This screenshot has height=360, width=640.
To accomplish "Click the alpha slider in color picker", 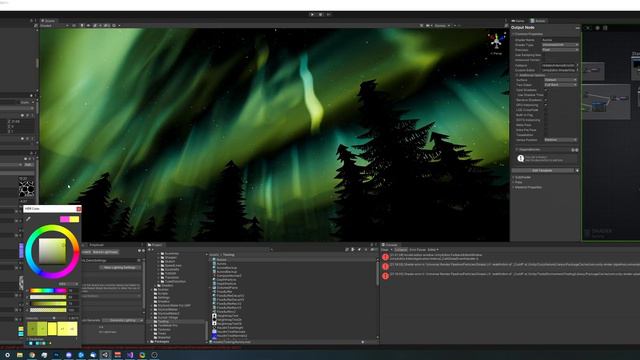I will tap(48, 310).
